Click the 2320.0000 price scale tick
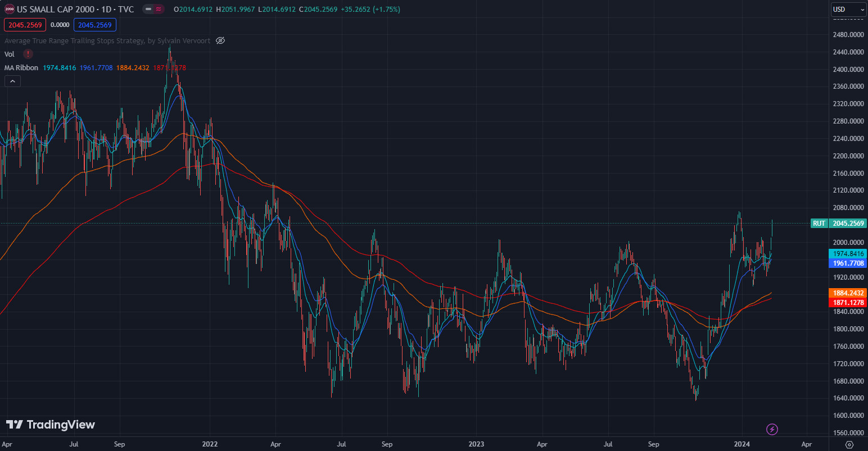Screen dimensions: 868x451 pos(848,103)
